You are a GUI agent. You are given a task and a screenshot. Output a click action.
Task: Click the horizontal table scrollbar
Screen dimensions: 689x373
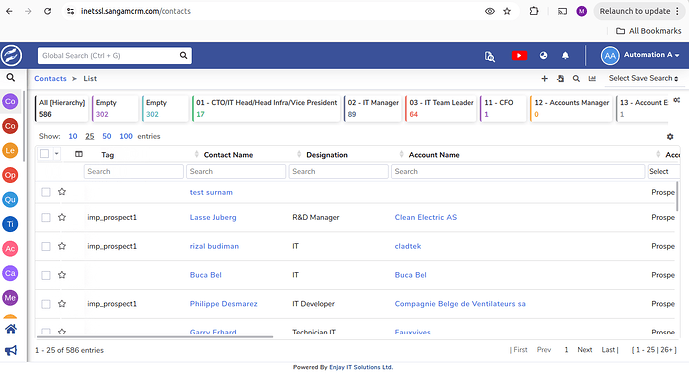pyautogui.click(x=155, y=337)
